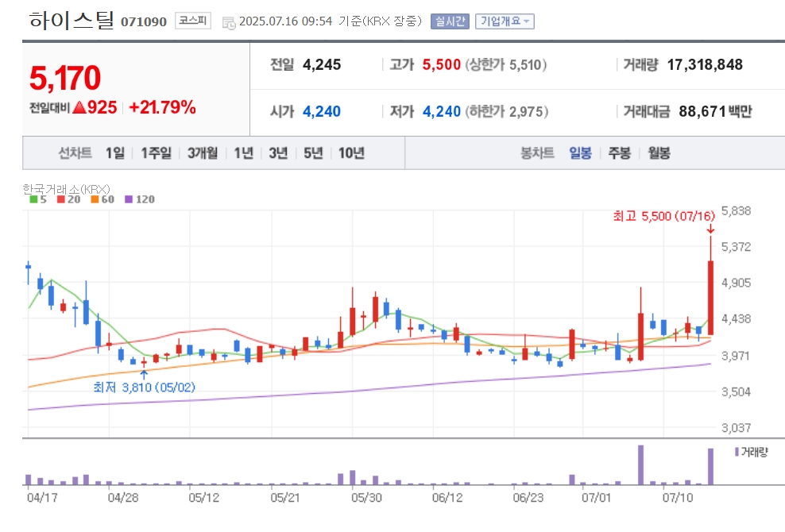785x532 pixels.
Task: Switch the line chart to 1일
Action: click(x=114, y=152)
